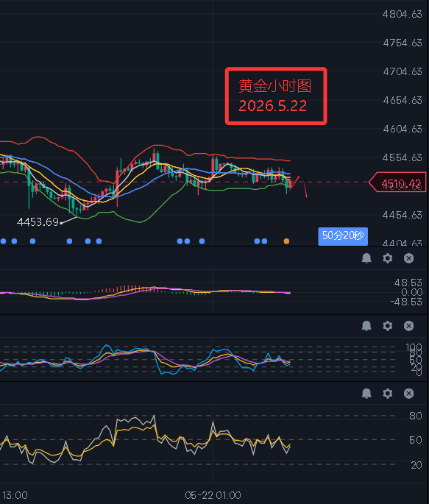Screen dimensions: 429x504
Task: Click the 13:00 time axis label
Action: (x=15, y=495)
